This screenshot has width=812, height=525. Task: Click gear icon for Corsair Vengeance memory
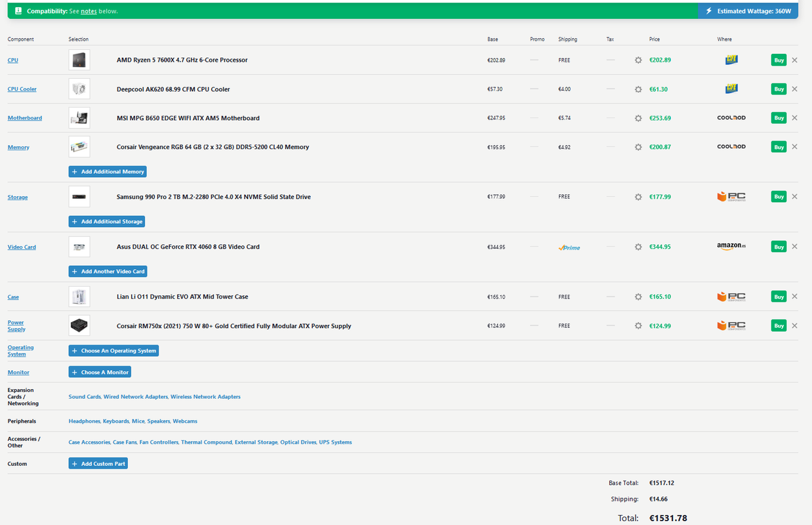(638, 147)
